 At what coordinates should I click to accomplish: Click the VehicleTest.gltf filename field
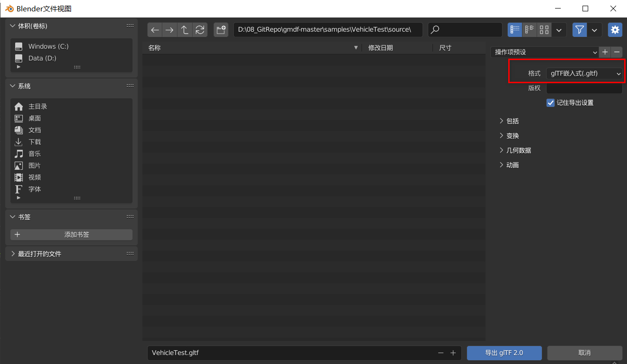284,353
